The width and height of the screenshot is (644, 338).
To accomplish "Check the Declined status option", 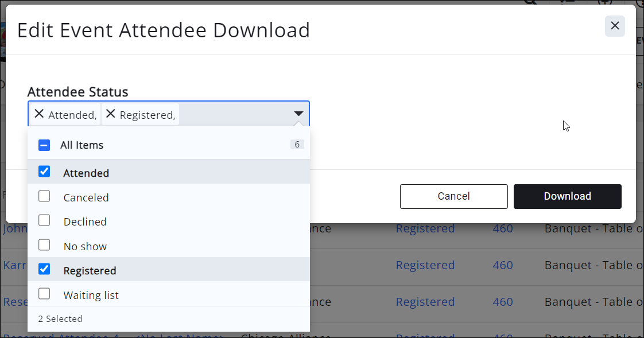I will click(x=44, y=221).
